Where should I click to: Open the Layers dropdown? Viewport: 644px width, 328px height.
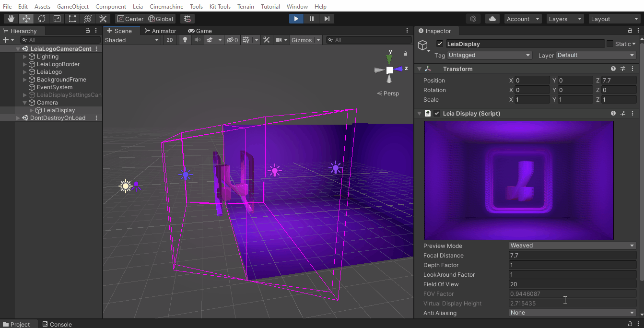565,19
